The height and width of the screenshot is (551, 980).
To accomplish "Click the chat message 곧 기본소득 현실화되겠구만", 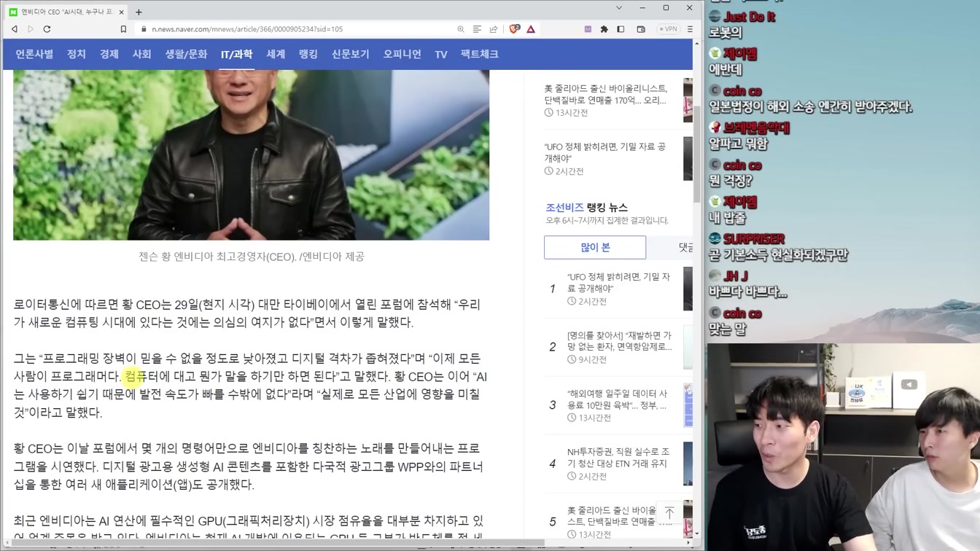I will click(778, 255).
